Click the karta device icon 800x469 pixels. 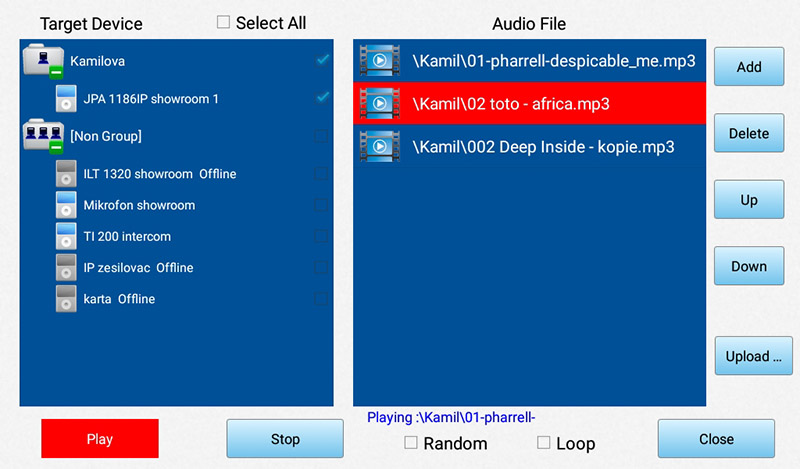pyautogui.click(x=67, y=298)
